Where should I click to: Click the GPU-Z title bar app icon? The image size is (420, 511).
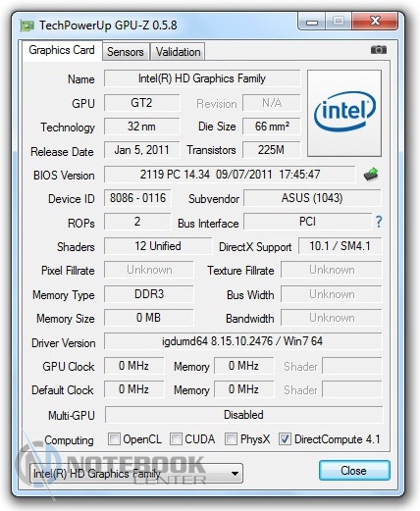coord(26,26)
